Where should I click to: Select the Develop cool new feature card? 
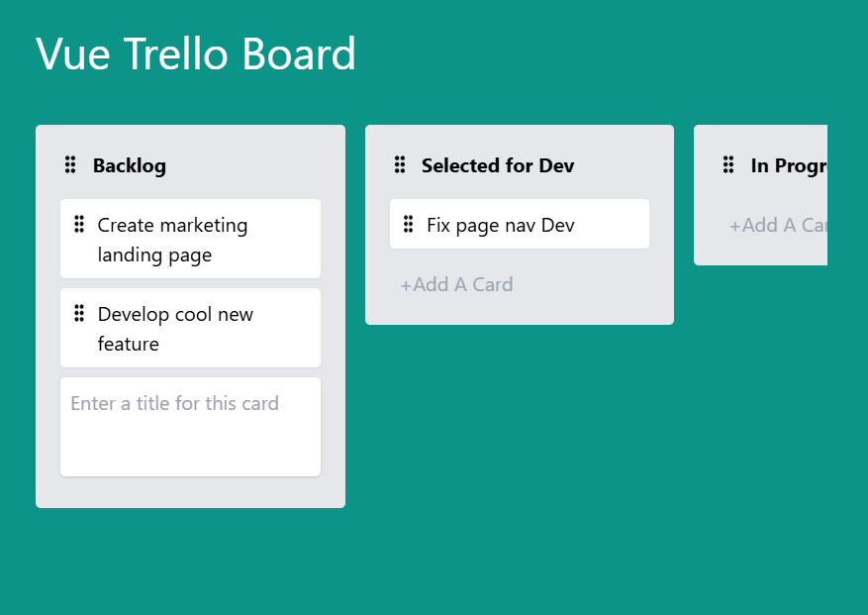point(190,328)
